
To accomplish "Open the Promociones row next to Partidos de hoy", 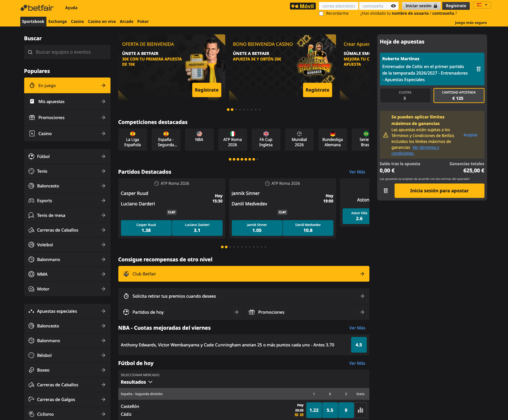I will [x=307, y=312].
